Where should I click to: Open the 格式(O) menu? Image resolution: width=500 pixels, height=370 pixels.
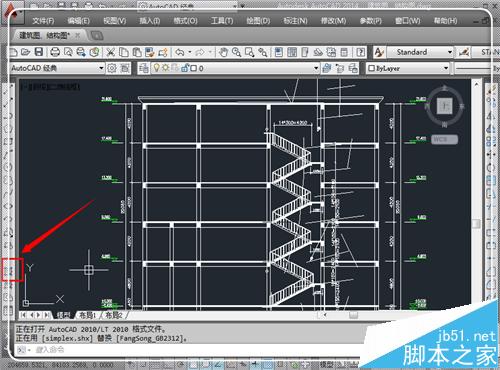(x=185, y=21)
